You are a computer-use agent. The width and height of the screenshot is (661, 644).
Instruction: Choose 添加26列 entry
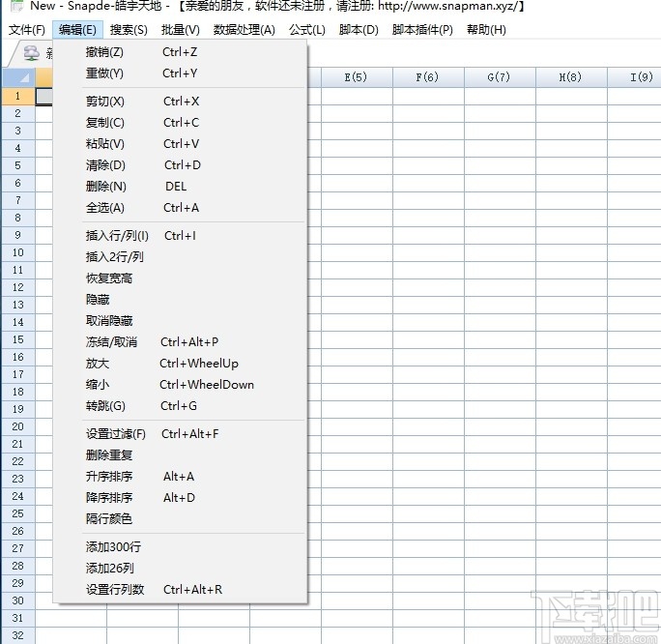(x=181, y=568)
